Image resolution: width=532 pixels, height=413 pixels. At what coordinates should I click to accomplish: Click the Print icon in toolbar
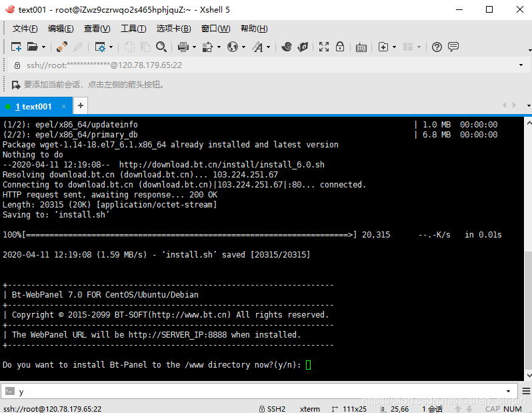click(x=183, y=47)
